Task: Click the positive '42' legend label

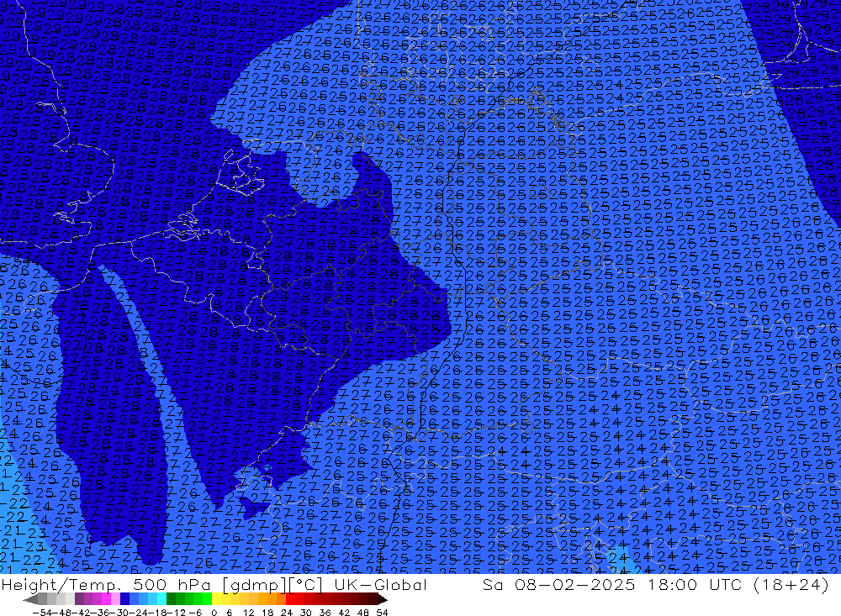Action: point(344,613)
